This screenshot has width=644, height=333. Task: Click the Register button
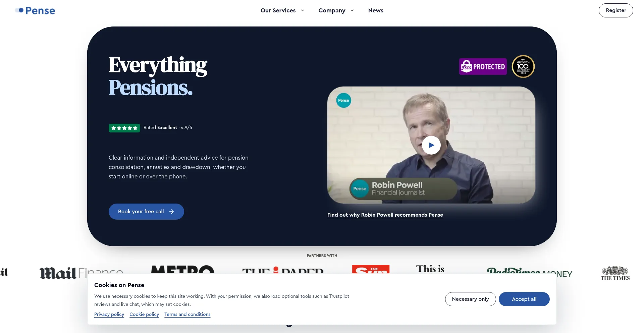click(x=616, y=10)
